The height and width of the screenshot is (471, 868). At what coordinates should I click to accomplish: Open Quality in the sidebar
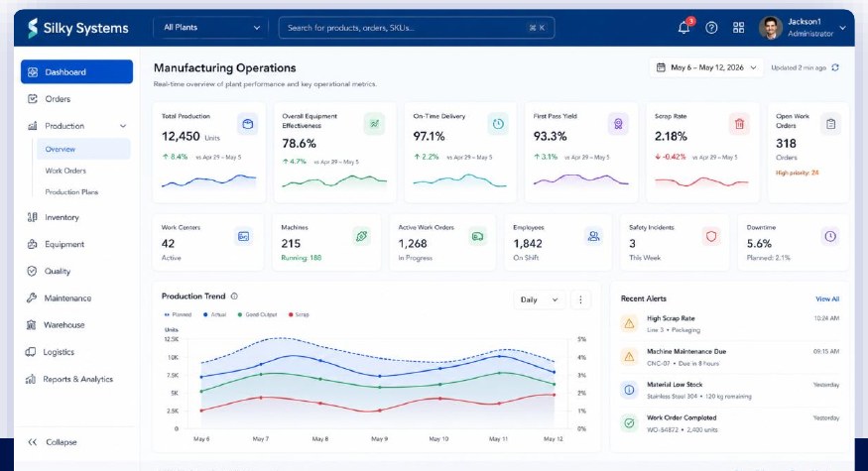(x=77, y=272)
